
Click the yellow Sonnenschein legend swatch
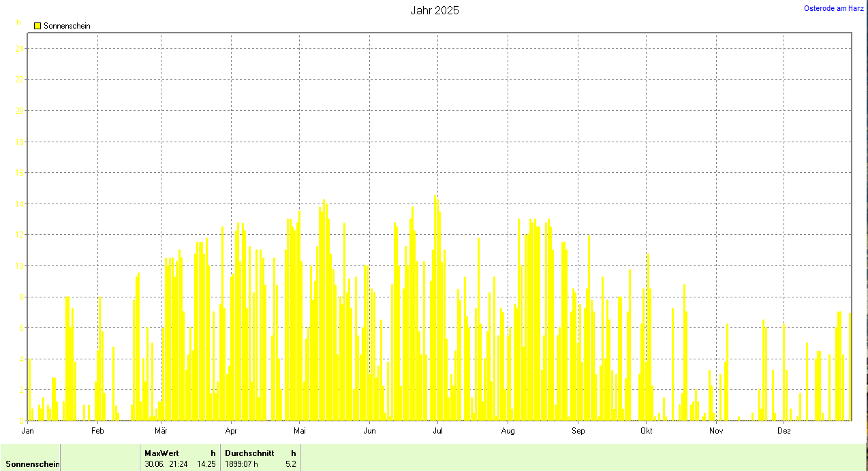(x=37, y=26)
